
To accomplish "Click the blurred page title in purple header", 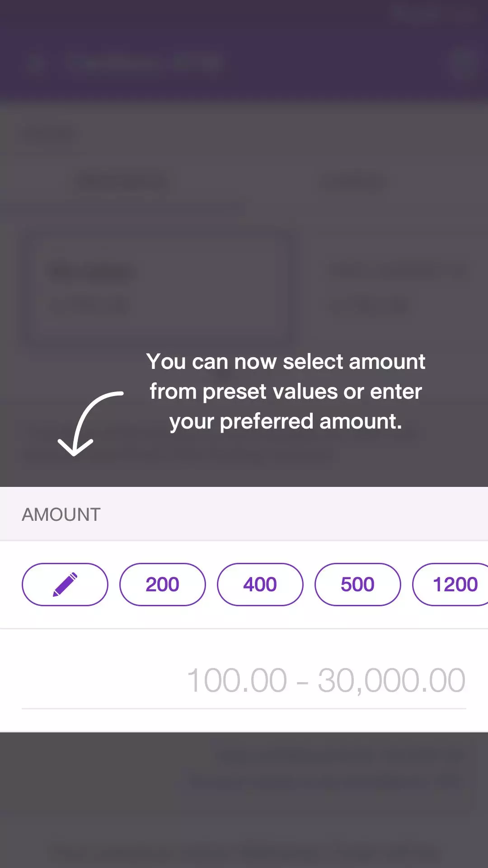I will (145, 62).
